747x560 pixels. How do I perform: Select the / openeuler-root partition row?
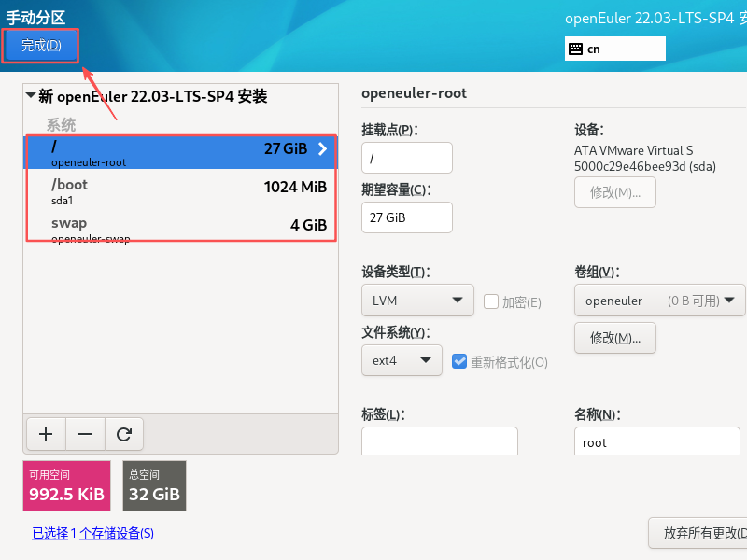(x=180, y=153)
